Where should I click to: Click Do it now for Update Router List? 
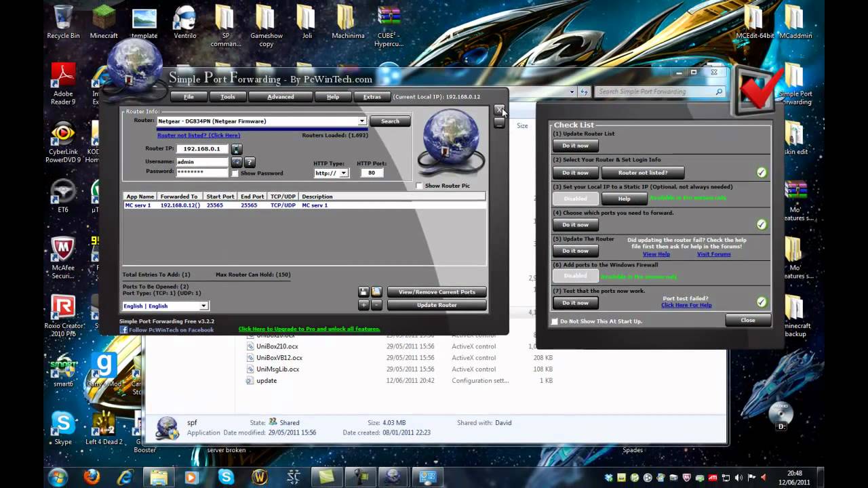(x=575, y=146)
